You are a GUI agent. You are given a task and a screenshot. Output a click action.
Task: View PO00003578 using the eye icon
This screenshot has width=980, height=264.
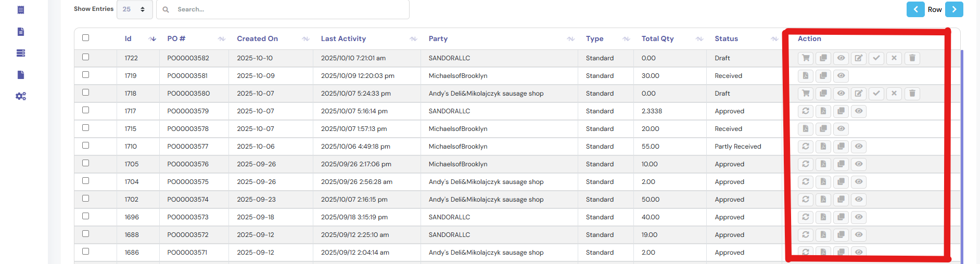click(x=841, y=129)
